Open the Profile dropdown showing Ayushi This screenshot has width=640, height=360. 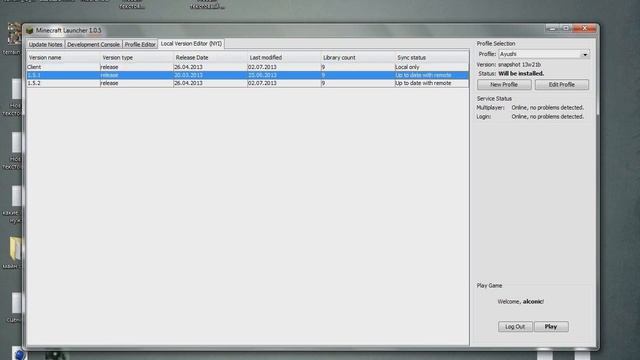coord(544,54)
